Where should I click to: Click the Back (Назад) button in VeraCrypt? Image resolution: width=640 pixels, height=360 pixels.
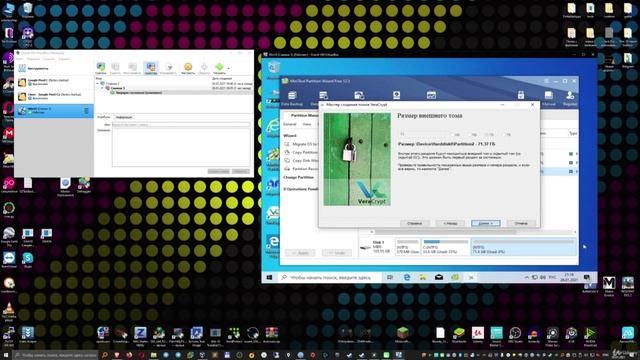pos(450,223)
